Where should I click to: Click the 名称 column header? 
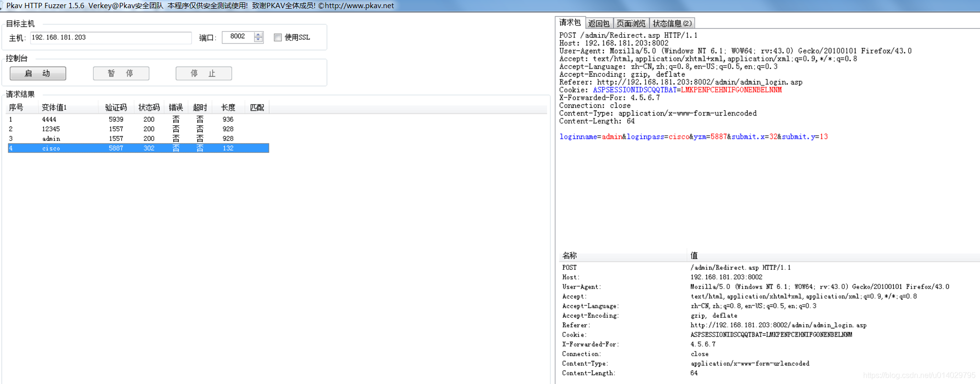pyautogui.click(x=623, y=256)
